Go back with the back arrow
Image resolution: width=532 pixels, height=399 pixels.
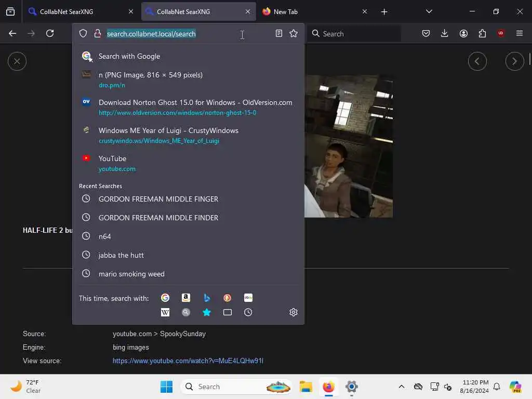click(12, 33)
